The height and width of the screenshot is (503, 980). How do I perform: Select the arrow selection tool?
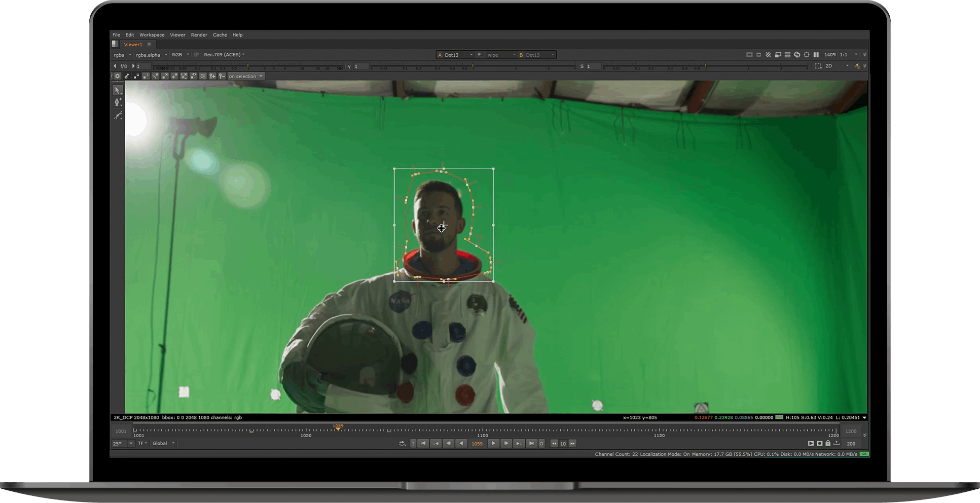118,90
